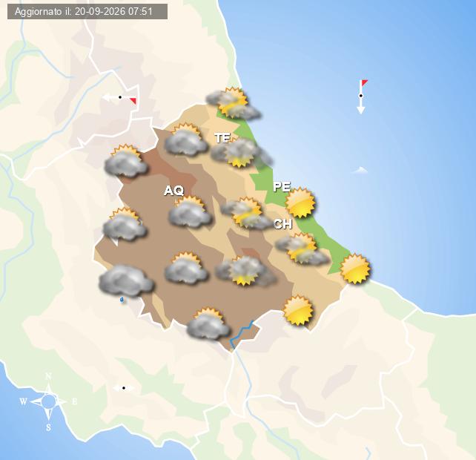The image size is (476, 460).
Task: Click the sun icon on the southeastern coast
Action: [x=355, y=269]
